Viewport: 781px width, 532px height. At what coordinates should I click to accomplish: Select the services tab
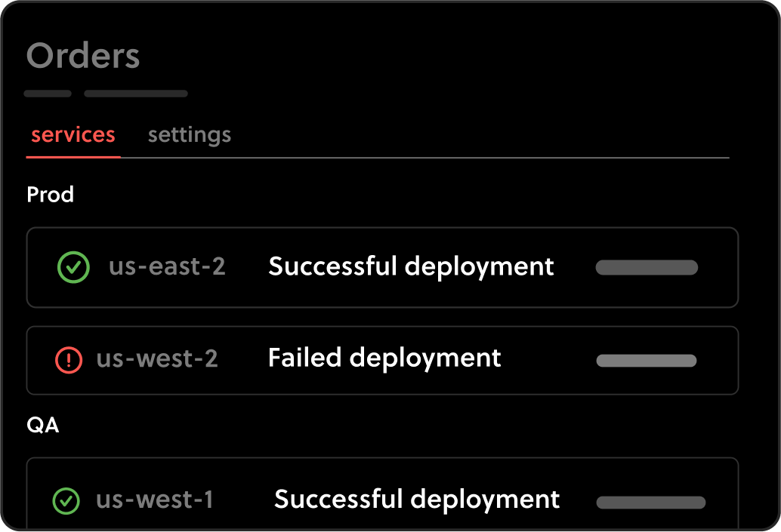pos(73,134)
